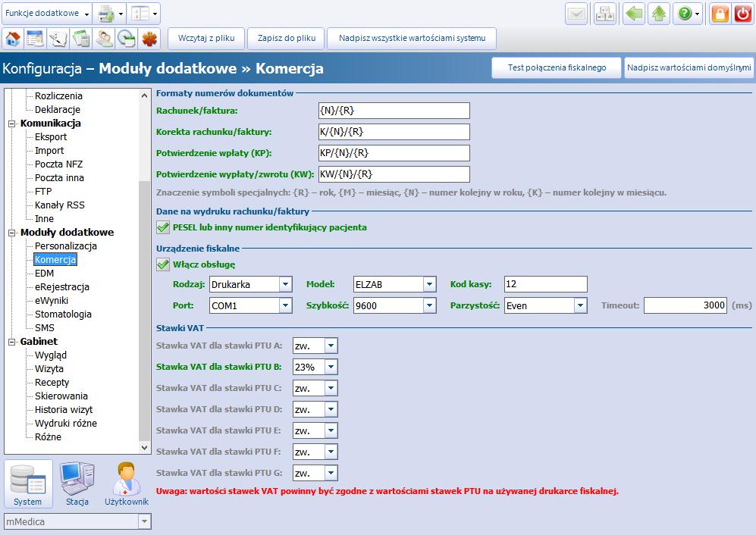Switch to Stacja settings scope
756x535 pixels.
[x=77, y=484]
